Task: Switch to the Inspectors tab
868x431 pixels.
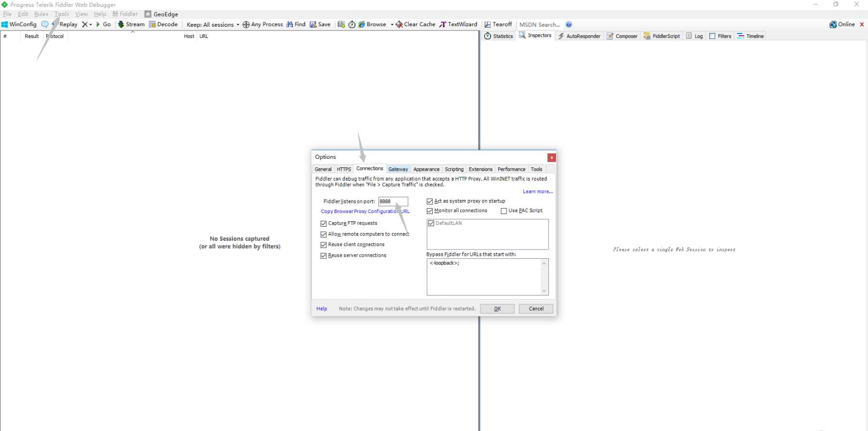Action: [535, 35]
